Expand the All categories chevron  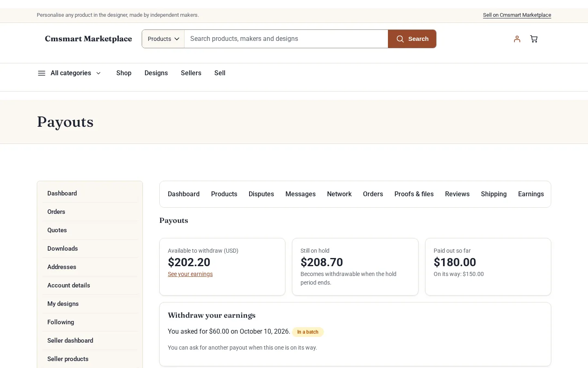(98, 73)
